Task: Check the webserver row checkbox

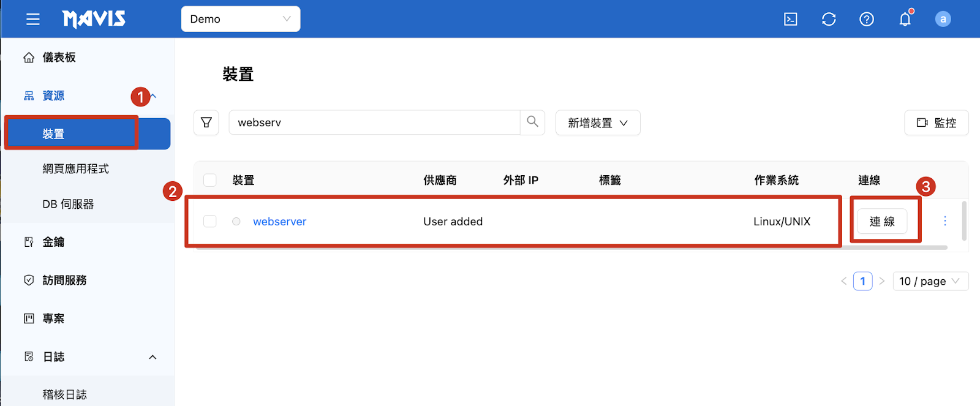Action: point(210,221)
